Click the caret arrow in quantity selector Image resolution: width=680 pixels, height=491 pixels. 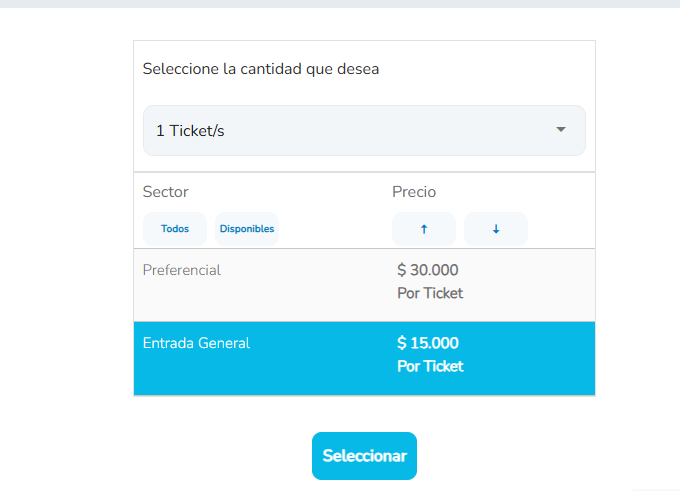(561, 130)
